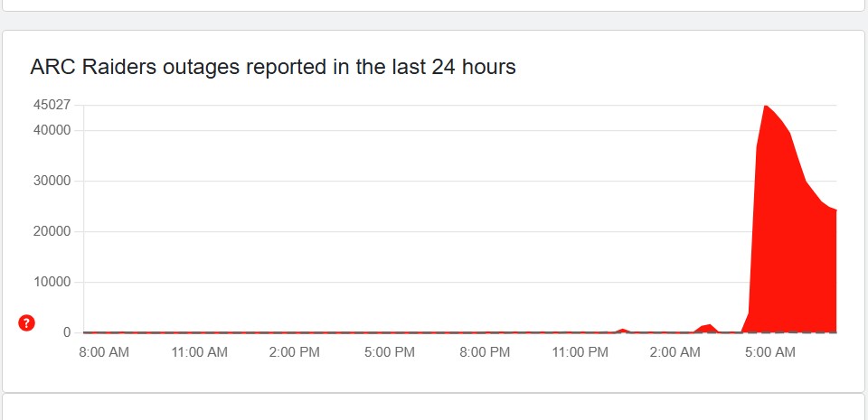The height and width of the screenshot is (420, 868).
Task: Click the 0 y-axis label
Action: (x=67, y=332)
